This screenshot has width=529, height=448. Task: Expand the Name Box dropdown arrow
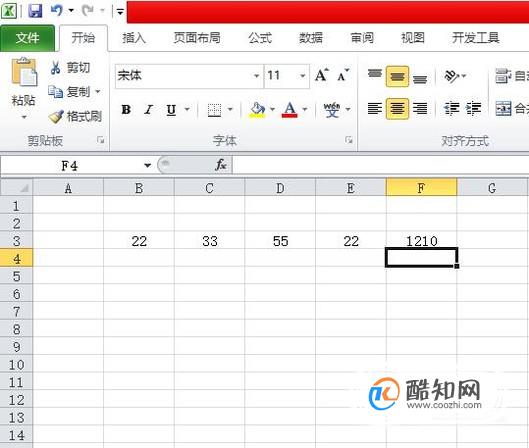[147, 165]
